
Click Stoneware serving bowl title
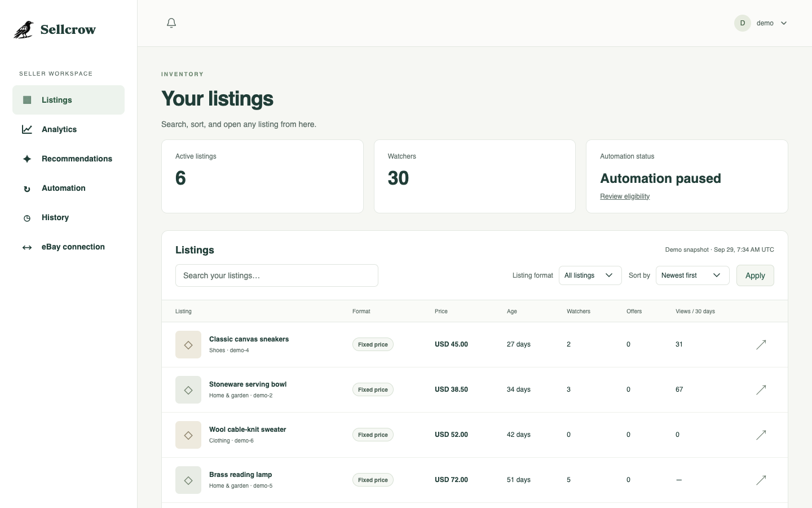(248, 384)
